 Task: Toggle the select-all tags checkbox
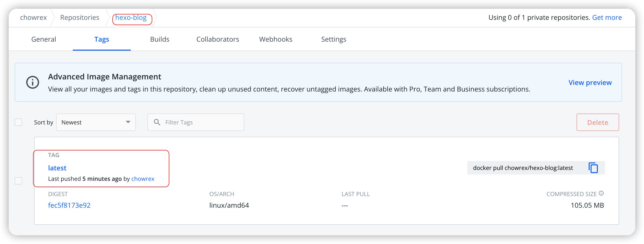pyautogui.click(x=19, y=122)
